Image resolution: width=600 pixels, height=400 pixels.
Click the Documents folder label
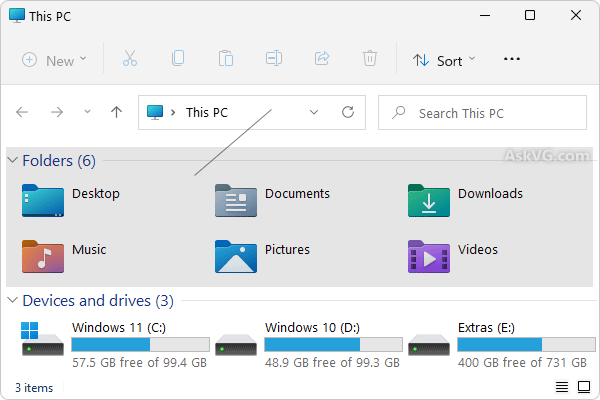tap(297, 194)
